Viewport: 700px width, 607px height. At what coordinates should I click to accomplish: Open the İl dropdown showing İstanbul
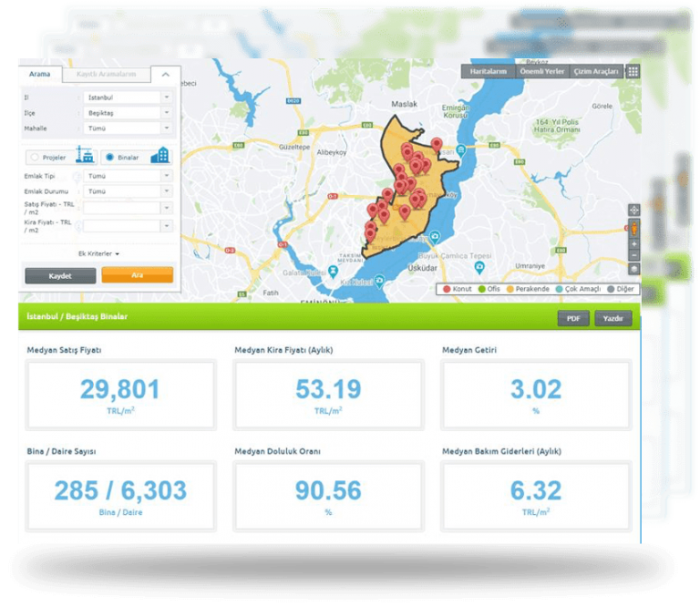127,97
